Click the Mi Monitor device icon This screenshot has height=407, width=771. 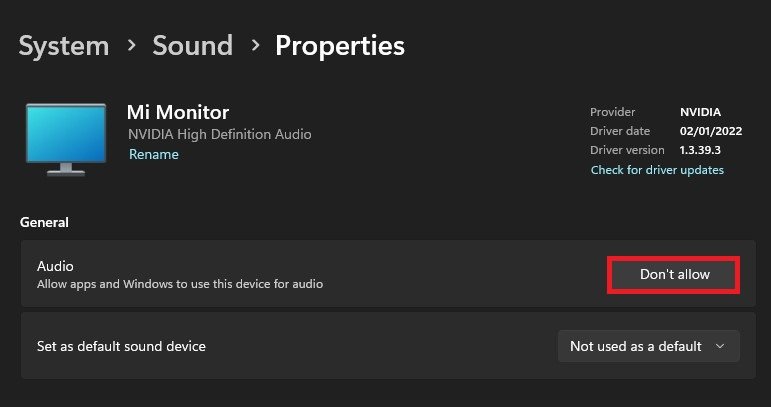click(66, 139)
